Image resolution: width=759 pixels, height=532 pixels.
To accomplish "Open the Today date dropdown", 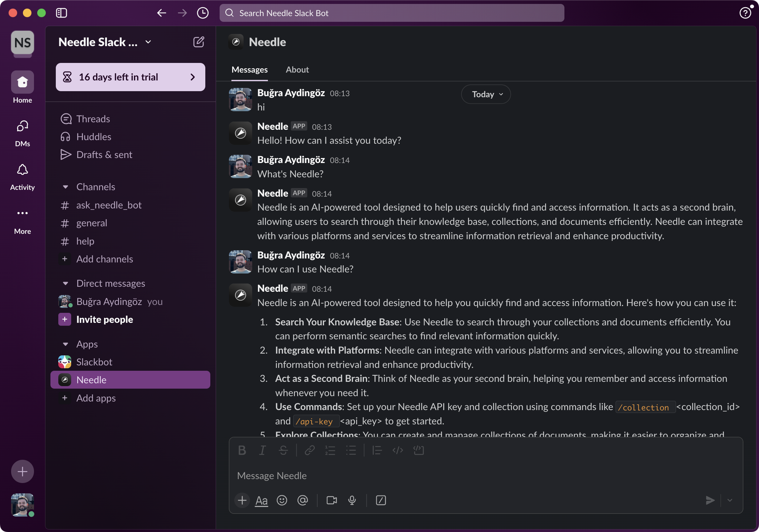I will click(x=486, y=94).
